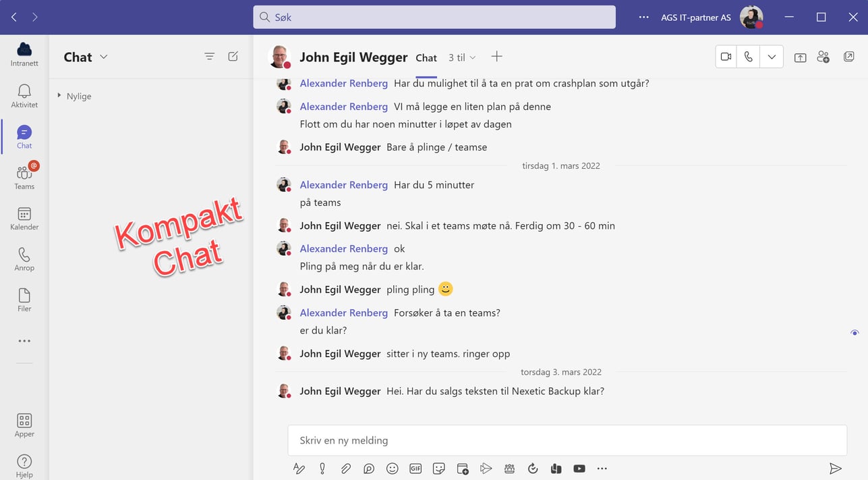The width and height of the screenshot is (868, 480).
Task: Click 'AGS IT-partner AS' organization name
Action: (x=696, y=18)
